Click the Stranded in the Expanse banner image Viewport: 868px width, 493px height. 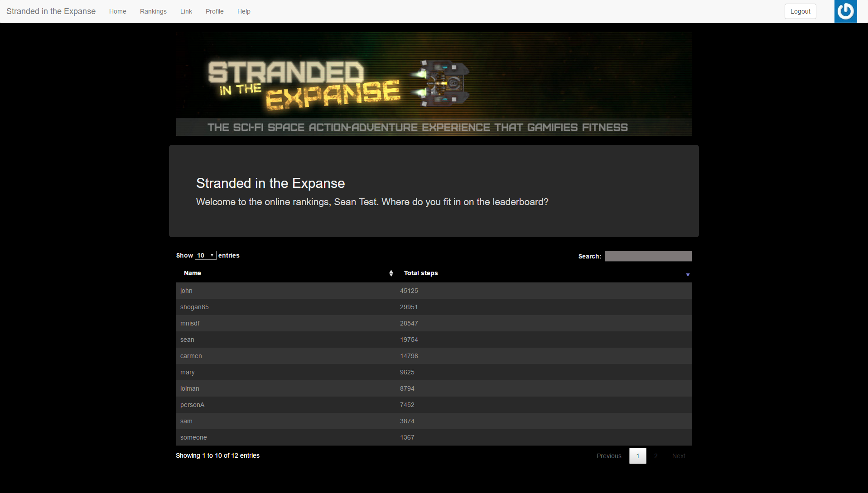434,84
